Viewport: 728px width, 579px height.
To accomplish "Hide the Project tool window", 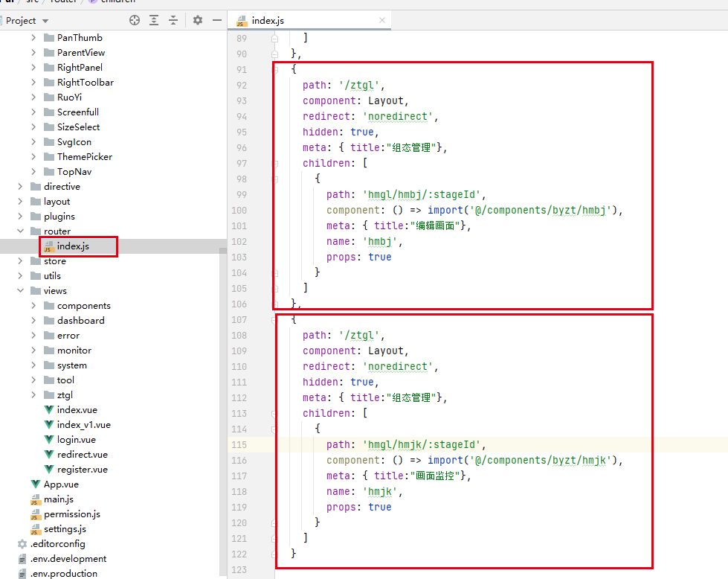I will click(216, 21).
